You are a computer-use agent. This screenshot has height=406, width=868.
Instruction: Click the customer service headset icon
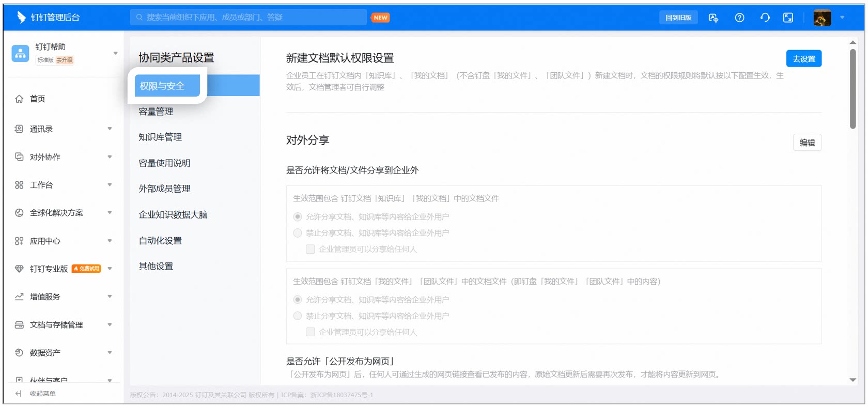click(765, 18)
